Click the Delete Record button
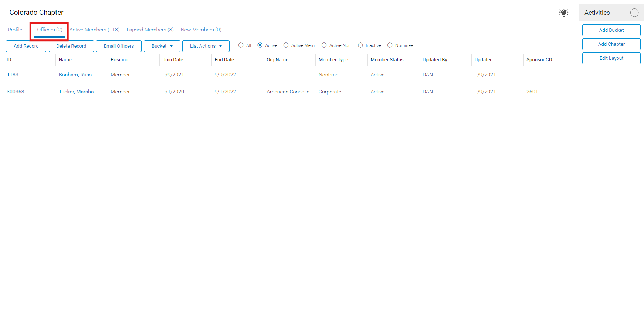Screen dimensions: 644x316 (x=71, y=46)
